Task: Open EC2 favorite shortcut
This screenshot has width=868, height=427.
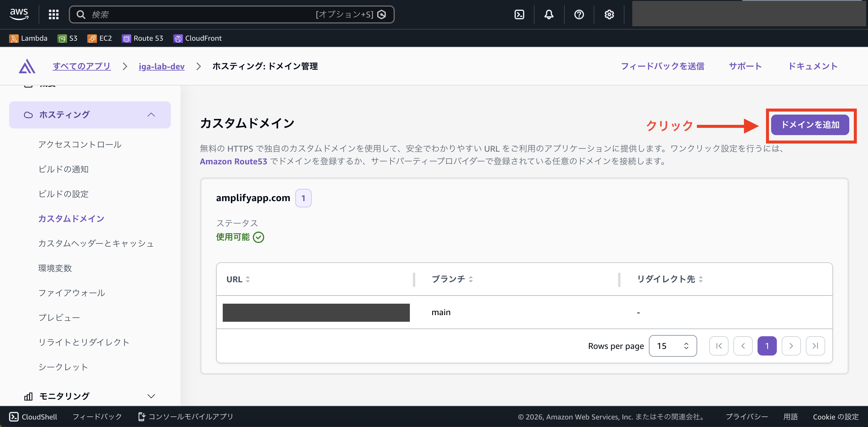Action: (x=99, y=38)
